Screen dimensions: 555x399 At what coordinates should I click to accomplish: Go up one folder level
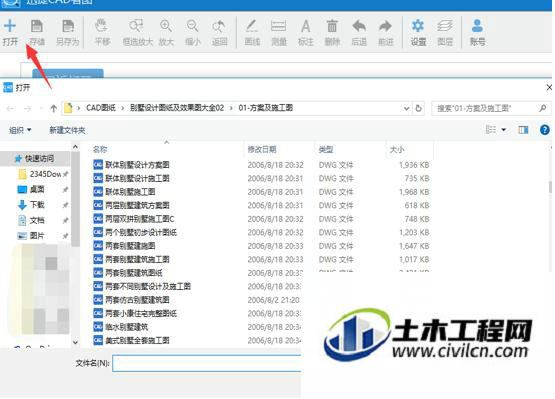[53, 108]
